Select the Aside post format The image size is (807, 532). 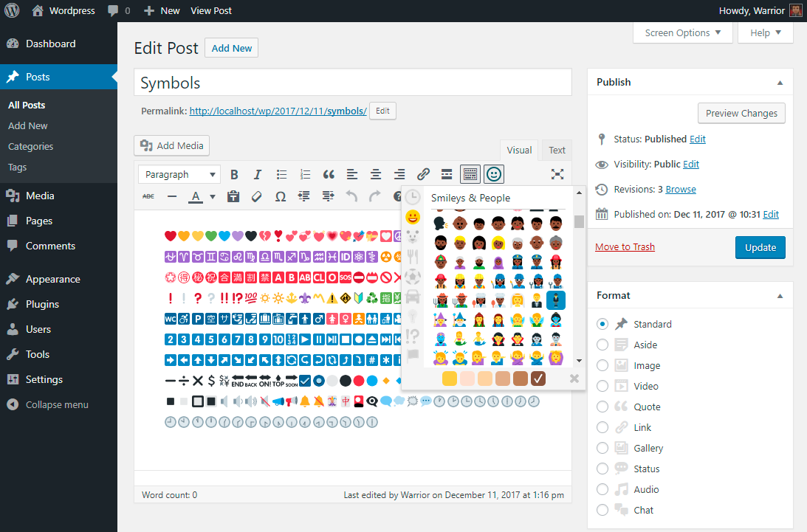602,345
